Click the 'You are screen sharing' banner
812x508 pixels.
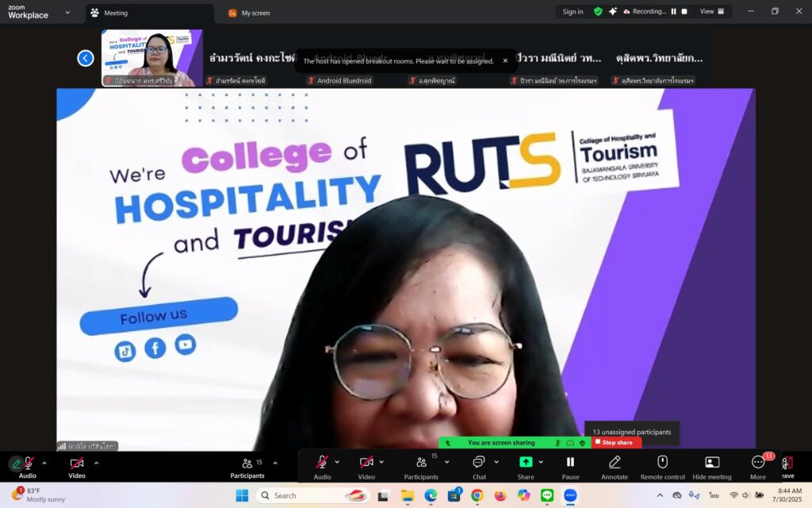point(501,443)
